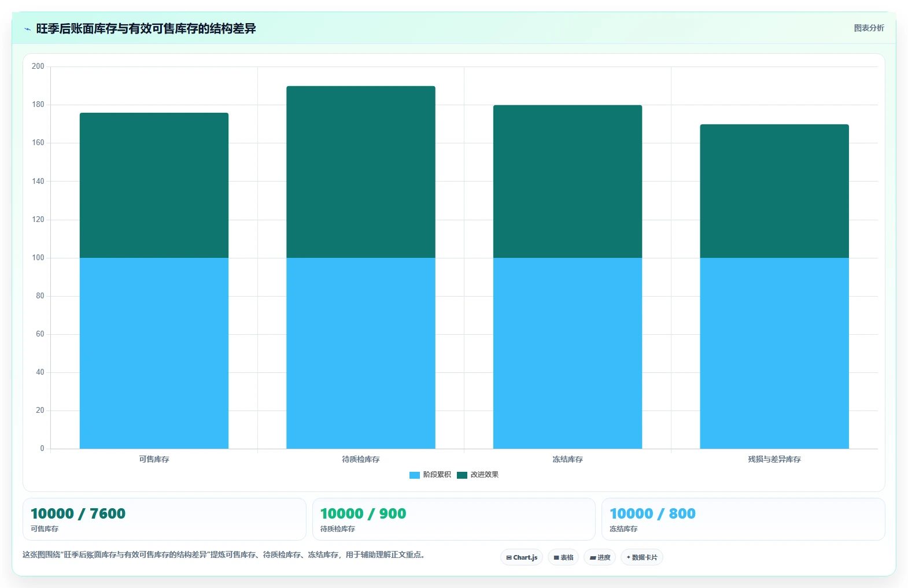
Task: Select the Chart.js tag chip
Action: pos(522,557)
